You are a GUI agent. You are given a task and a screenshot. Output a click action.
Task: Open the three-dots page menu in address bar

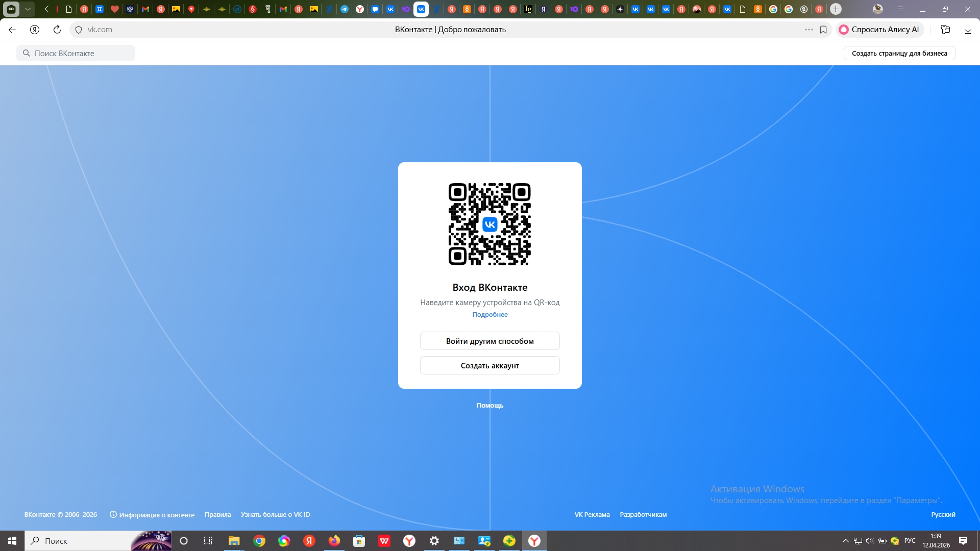pyautogui.click(x=809, y=30)
